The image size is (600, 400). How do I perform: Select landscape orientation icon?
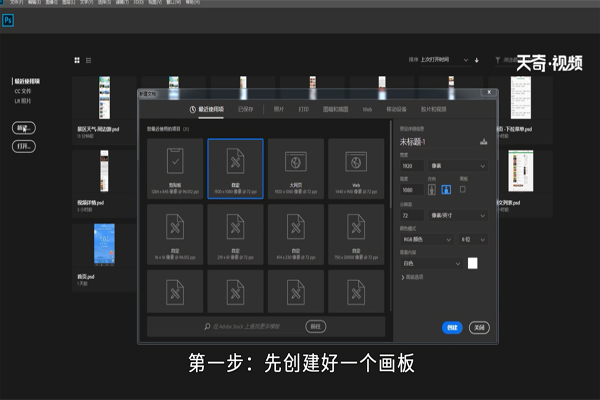(x=446, y=189)
